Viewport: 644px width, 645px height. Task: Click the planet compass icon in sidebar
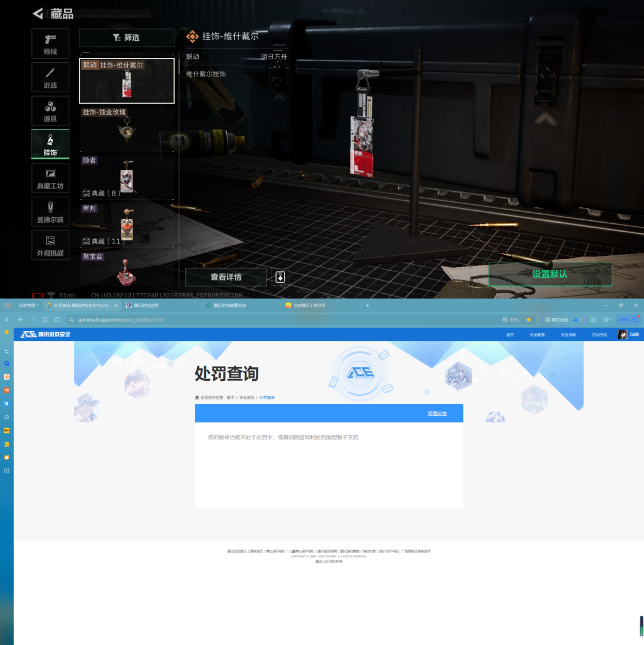coord(7,417)
